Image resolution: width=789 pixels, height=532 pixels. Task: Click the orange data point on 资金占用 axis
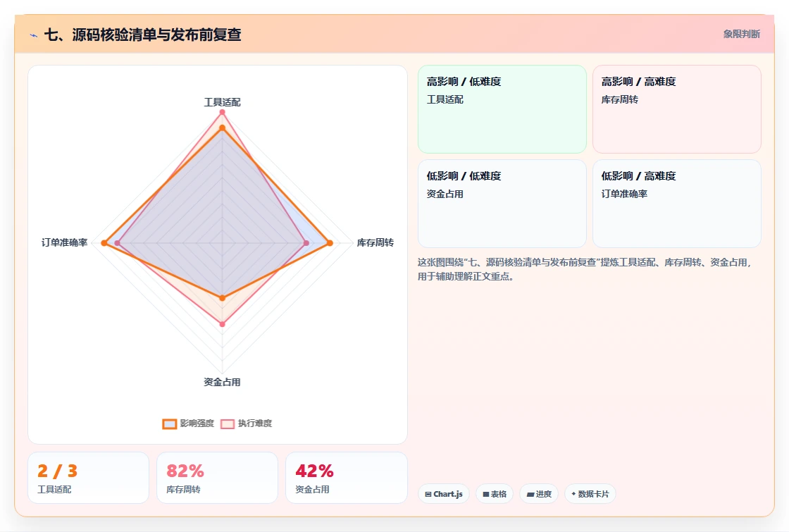coord(222,298)
